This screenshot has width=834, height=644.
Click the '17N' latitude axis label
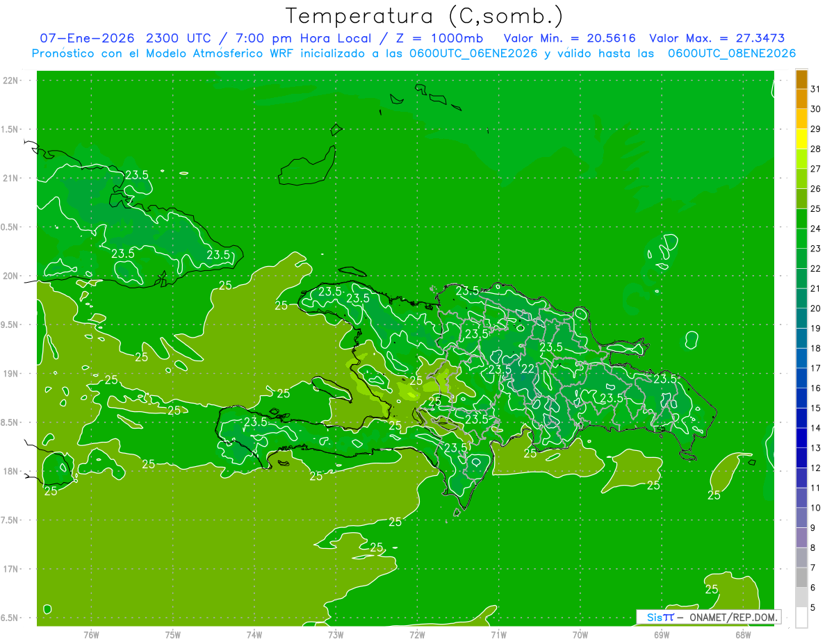pos(10,569)
